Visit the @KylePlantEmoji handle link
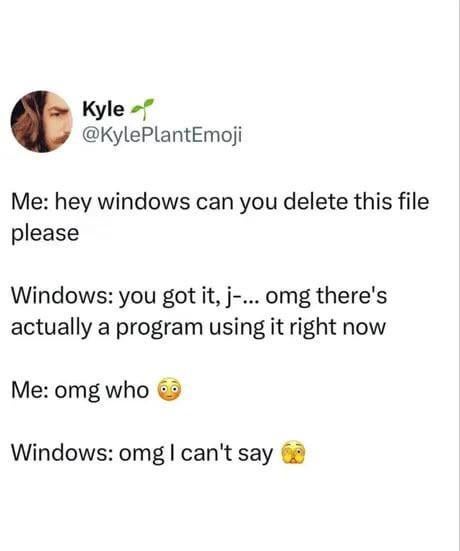 coord(162,135)
